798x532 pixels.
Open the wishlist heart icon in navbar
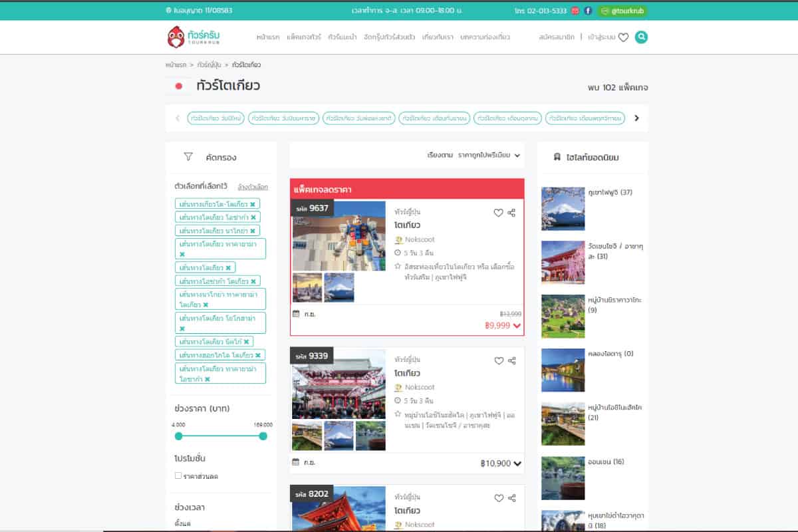[x=623, y=38]
